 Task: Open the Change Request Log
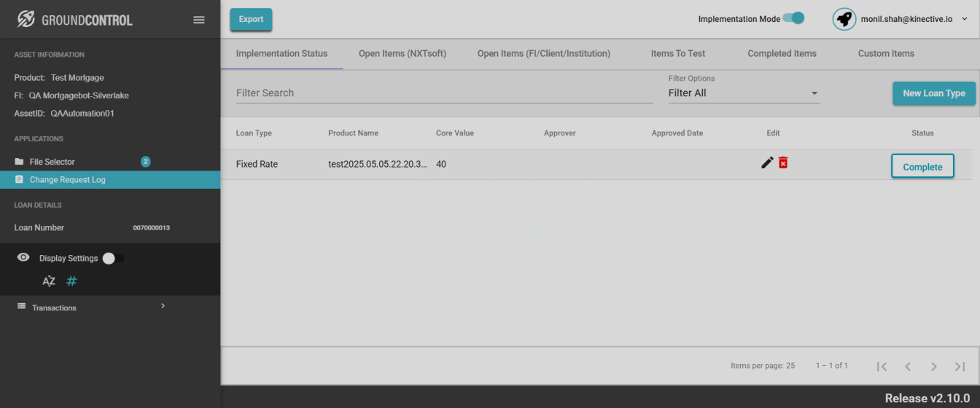click(110, 179)
